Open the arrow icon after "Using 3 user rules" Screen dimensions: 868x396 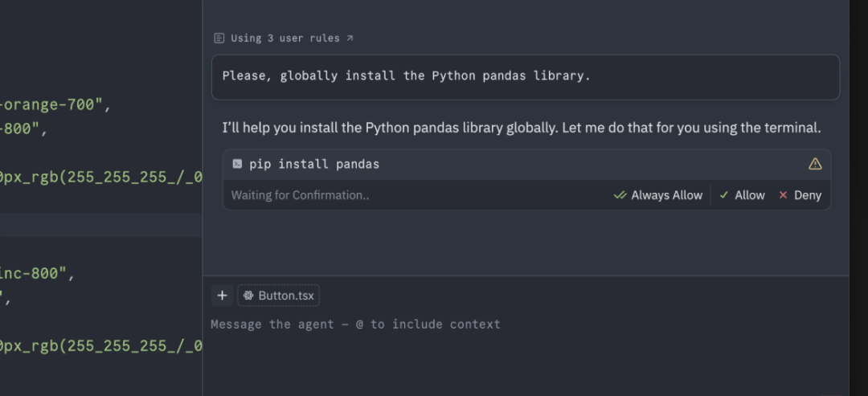pos(350,39)
